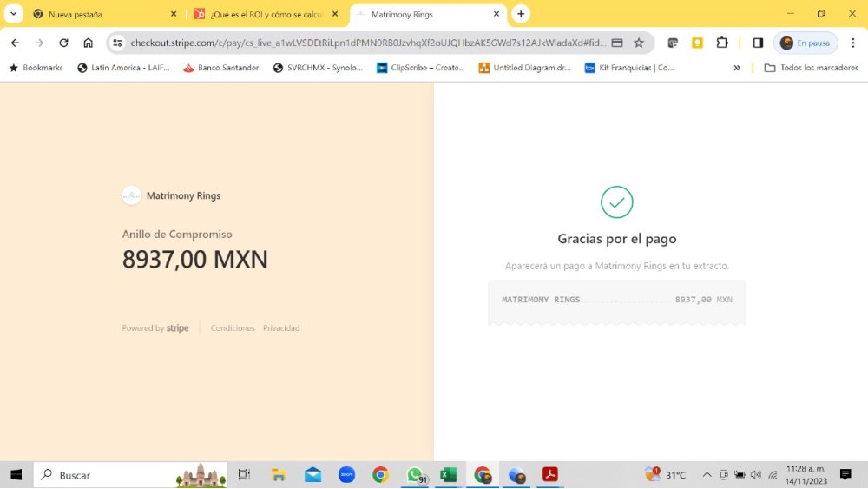868x489 pixels.
Task: Open Untitled Diagram bookmark
Action: click(525, 68)
